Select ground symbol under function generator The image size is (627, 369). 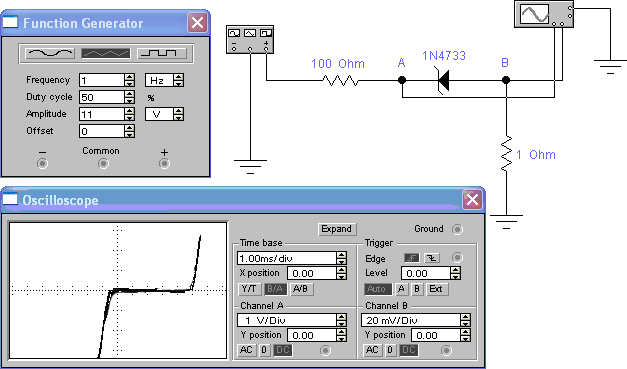pyautogui.click(x=250, y=167)
